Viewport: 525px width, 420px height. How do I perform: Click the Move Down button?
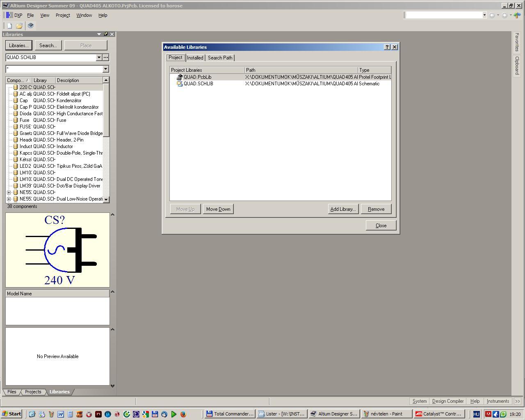[218, 209]
